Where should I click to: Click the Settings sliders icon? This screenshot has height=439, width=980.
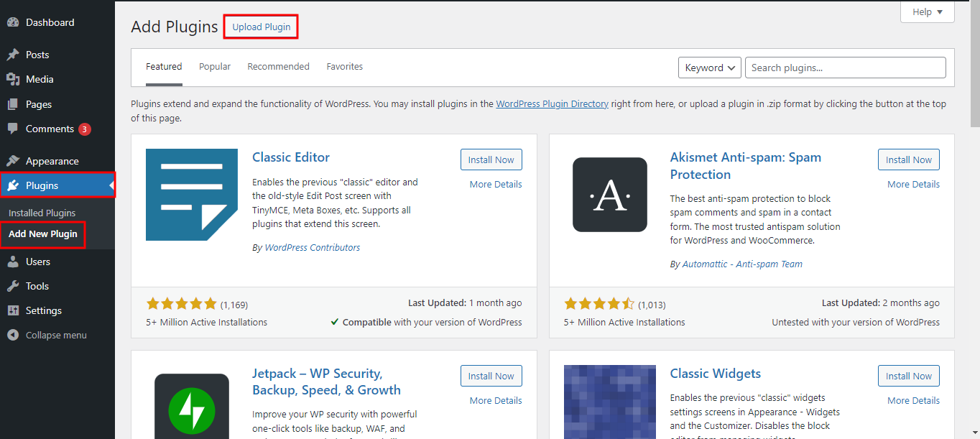click(13, 310)
